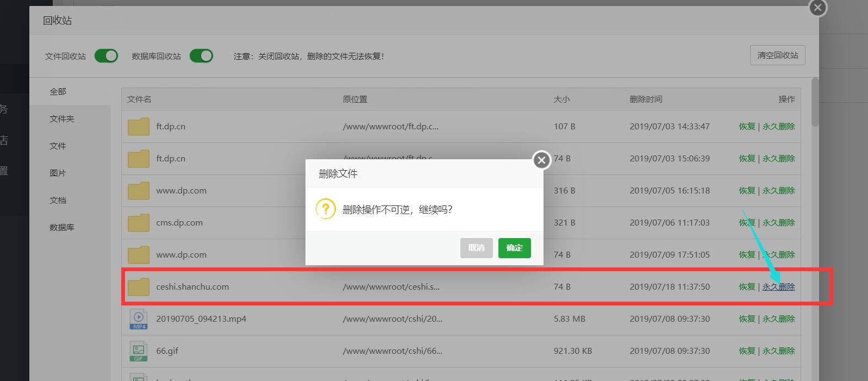Click timestamp 2019/07/06 11:17:03

coord(670,222)
